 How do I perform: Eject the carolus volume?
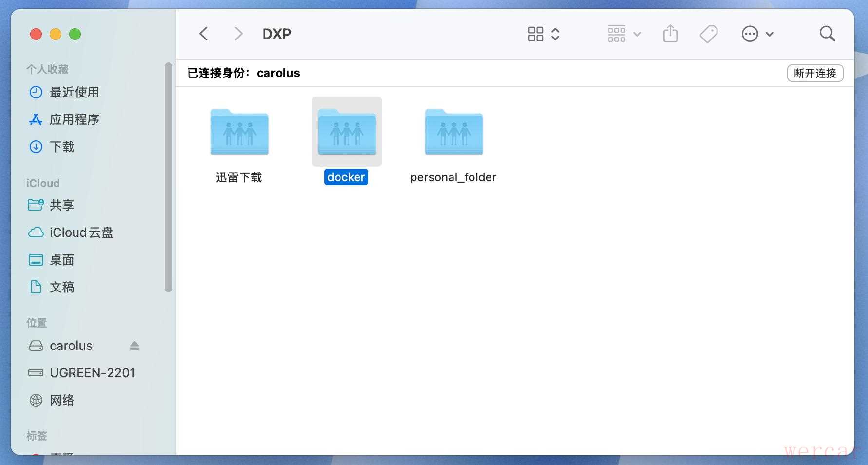[x=135, y=346]
